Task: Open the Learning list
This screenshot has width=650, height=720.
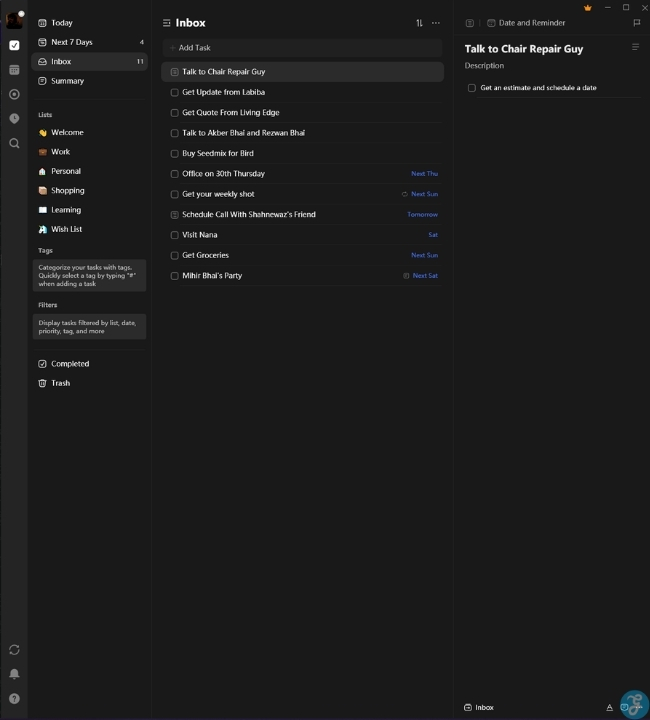Action: click(90, 210)
